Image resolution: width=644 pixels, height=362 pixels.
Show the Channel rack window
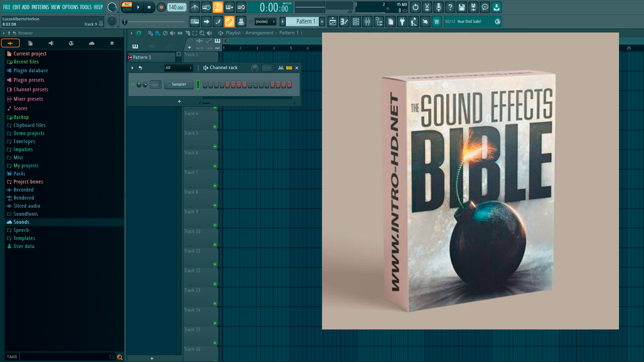pyautogui.click(x=356, y=21)
